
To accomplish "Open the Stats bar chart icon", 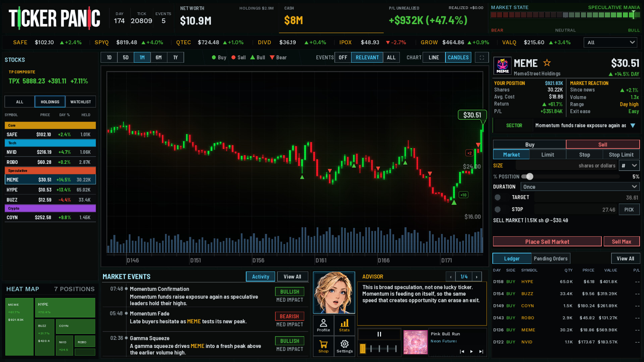I will tap(344, 325).
